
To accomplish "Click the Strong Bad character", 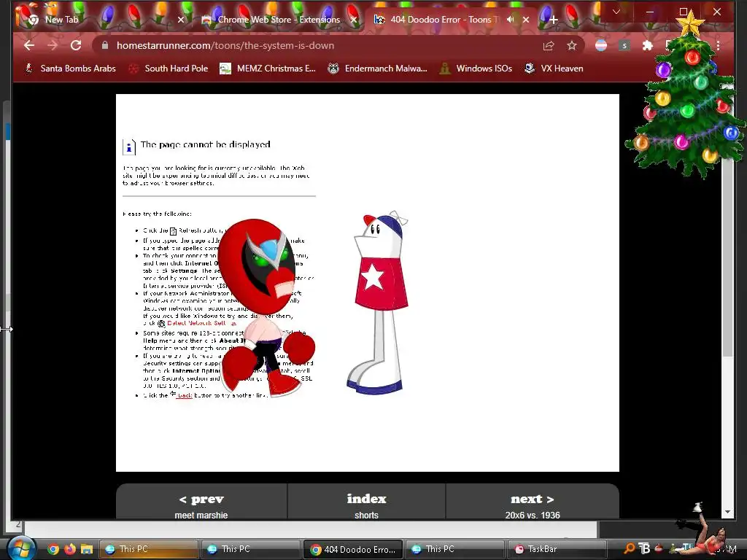I will [266, 307].
